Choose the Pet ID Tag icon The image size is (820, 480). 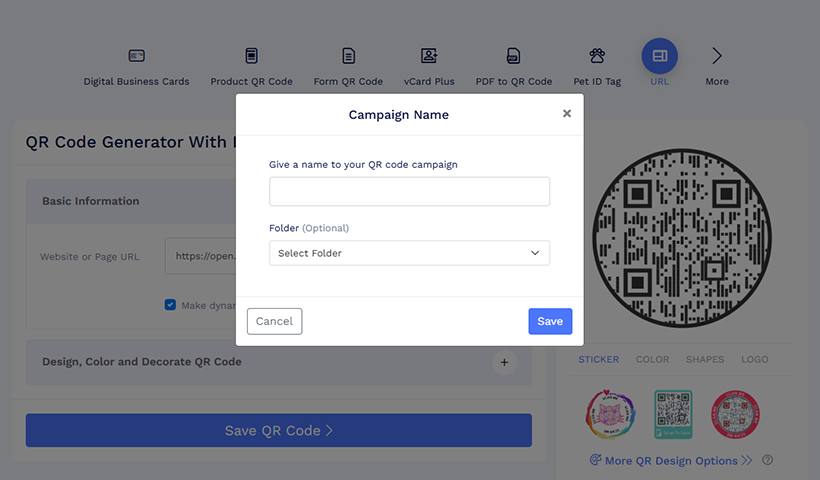598,56
